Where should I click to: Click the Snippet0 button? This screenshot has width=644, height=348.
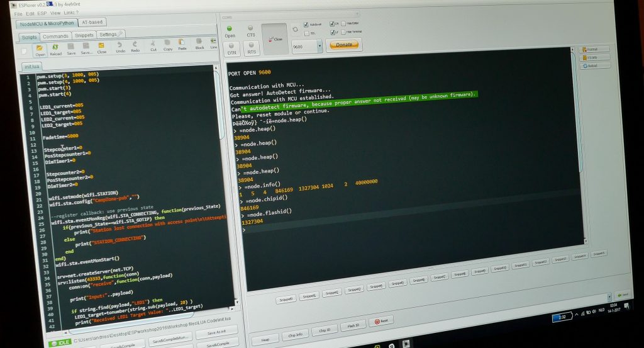point(286,300)
